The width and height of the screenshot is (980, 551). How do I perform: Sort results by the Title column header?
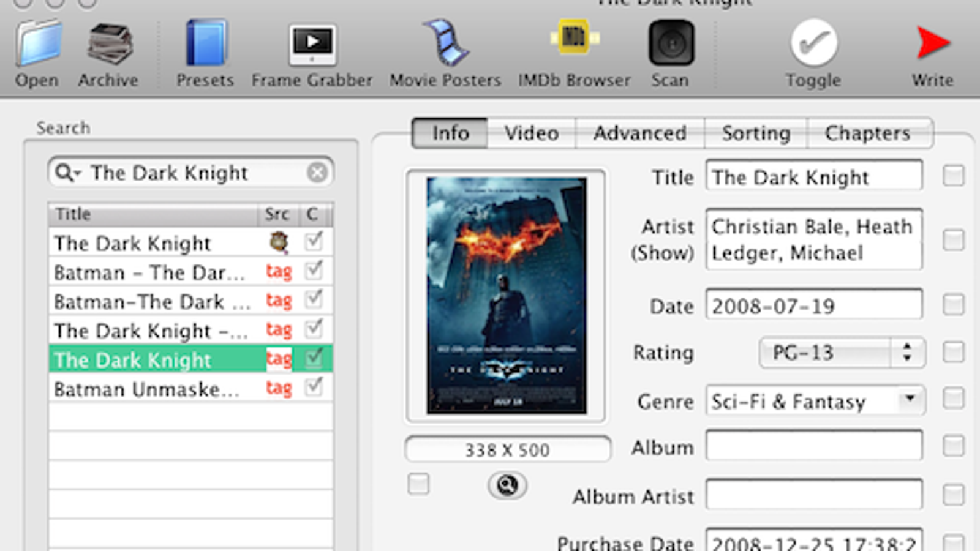(x=153, y=214)
